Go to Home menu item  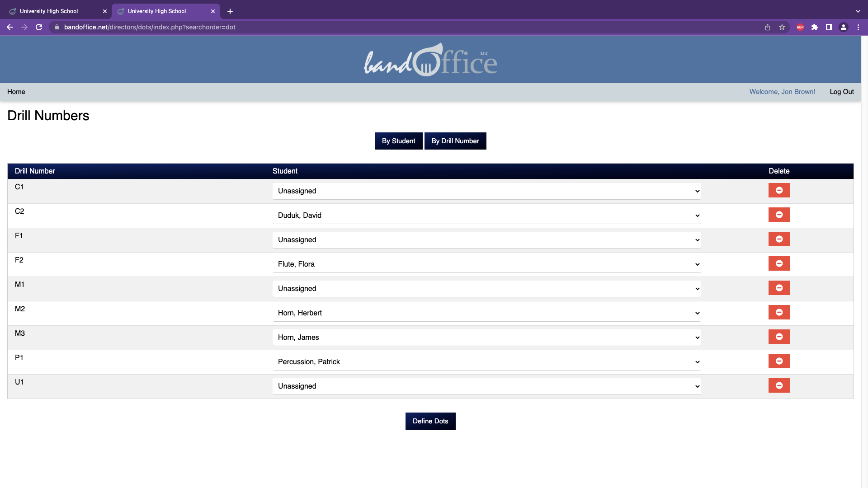(x=16, y=92)
